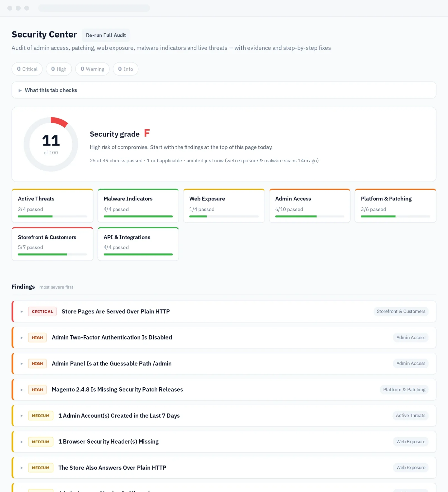Viewport: 448px width, 492px height.
Task: Click the Admin Access 6/10 passed progress bar
Action: [x=310, y=216]
